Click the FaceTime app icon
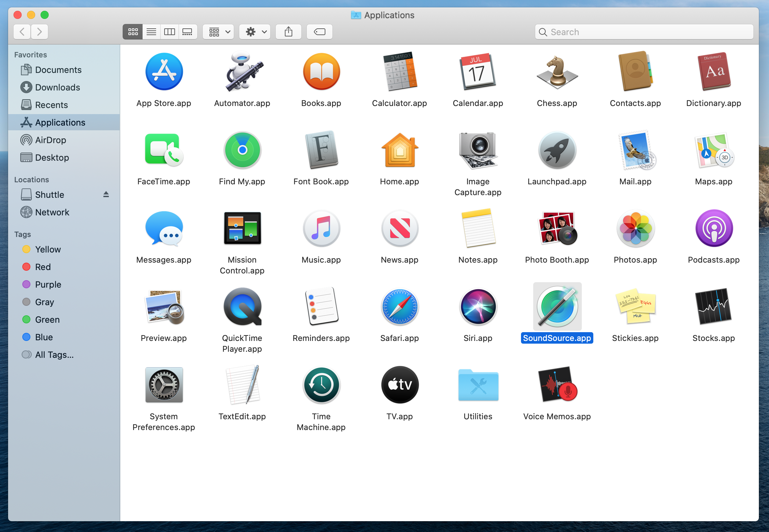769x532 pixels. 164,150
